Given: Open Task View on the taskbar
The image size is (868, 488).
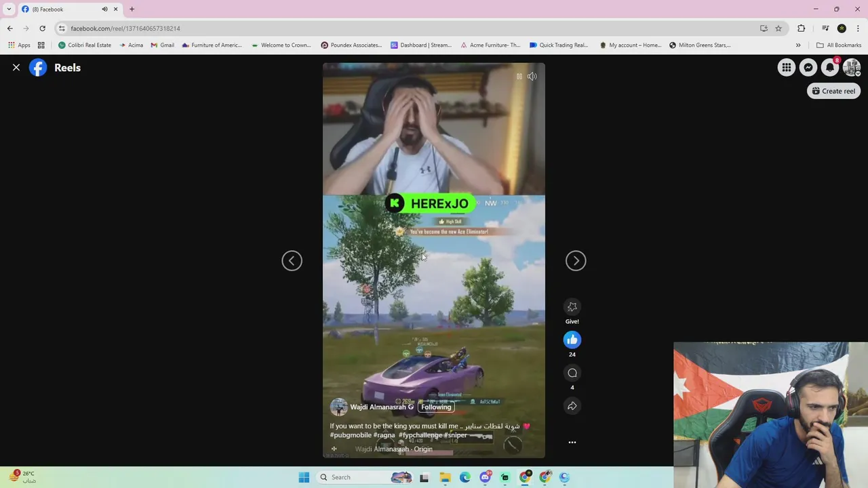Looking at the screenshot, I should 424,477.
